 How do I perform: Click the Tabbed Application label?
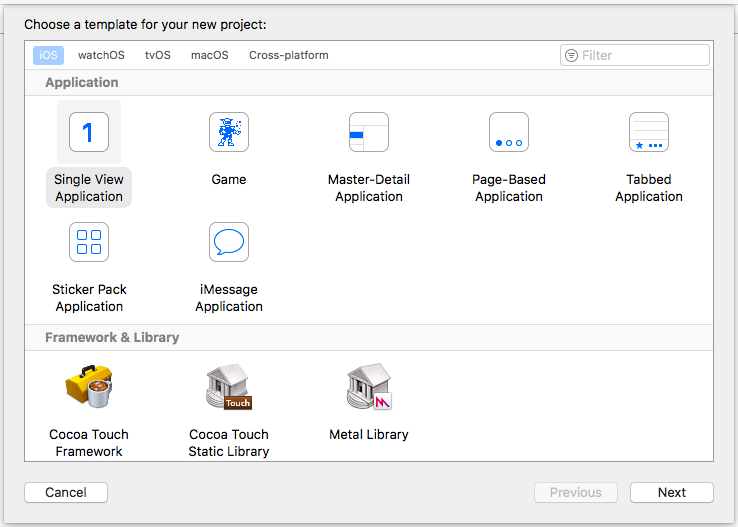pos(649,188)
